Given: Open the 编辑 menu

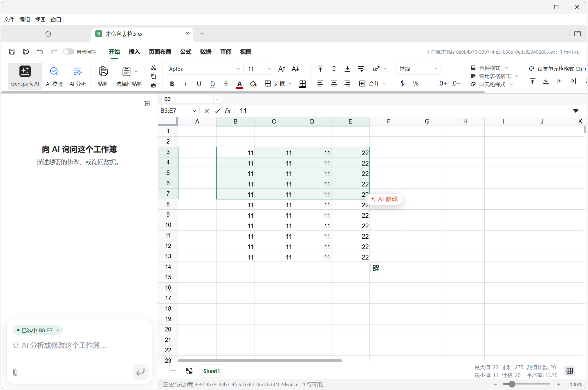Looking at the screenshot, I should coord(25,20).
